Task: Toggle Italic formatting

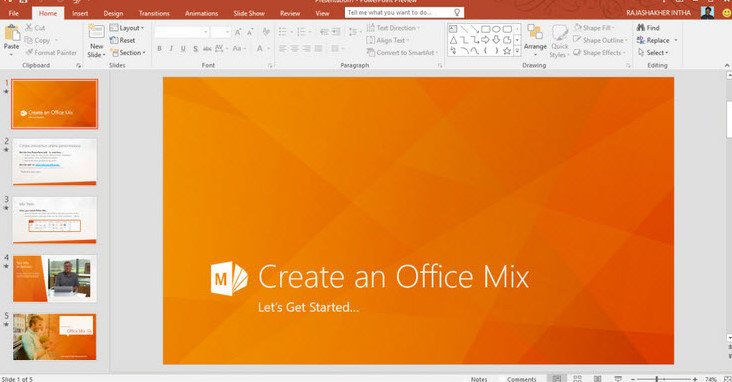Action: tap(171, 49)
